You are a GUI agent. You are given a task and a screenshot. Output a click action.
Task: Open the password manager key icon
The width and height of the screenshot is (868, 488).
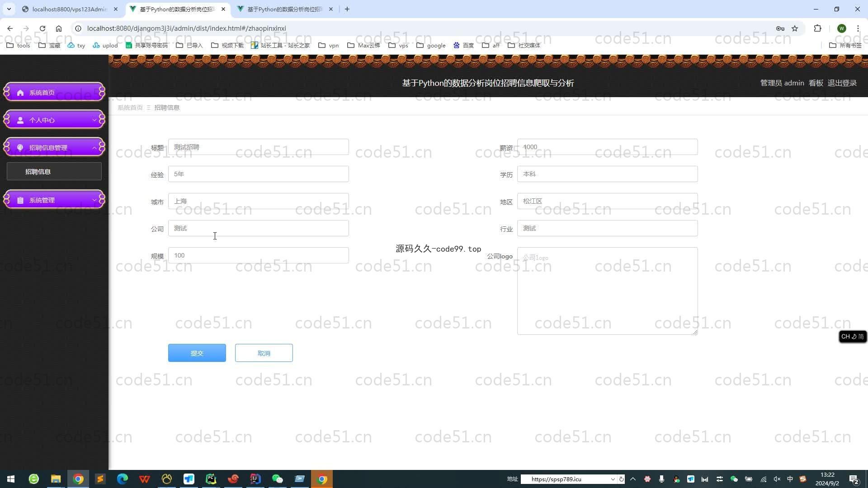(x=780, y=28)
